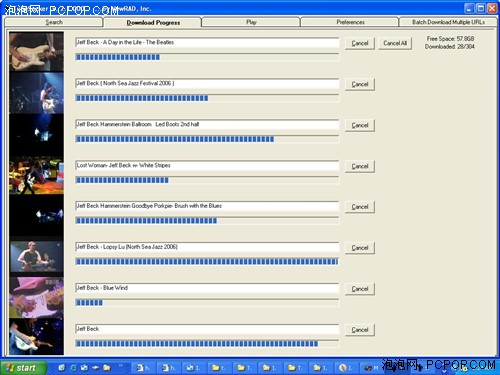This screenshot has height=375, width=500.
Task: Select the North Sea Jazz Festival thumbnail
Action: click(x=36, y=93)
